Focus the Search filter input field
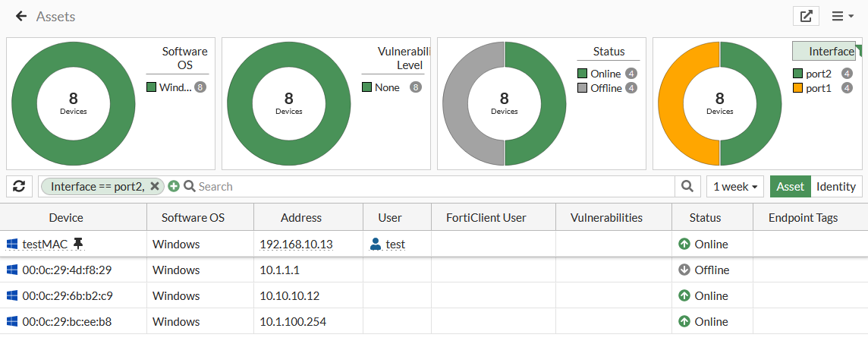The image size is (868, 344). click(x=432, y=186)
